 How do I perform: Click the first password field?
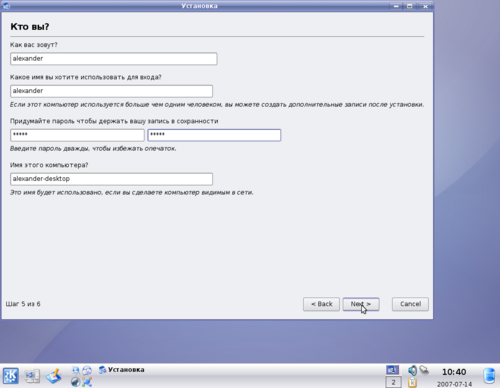coord(77,135)
